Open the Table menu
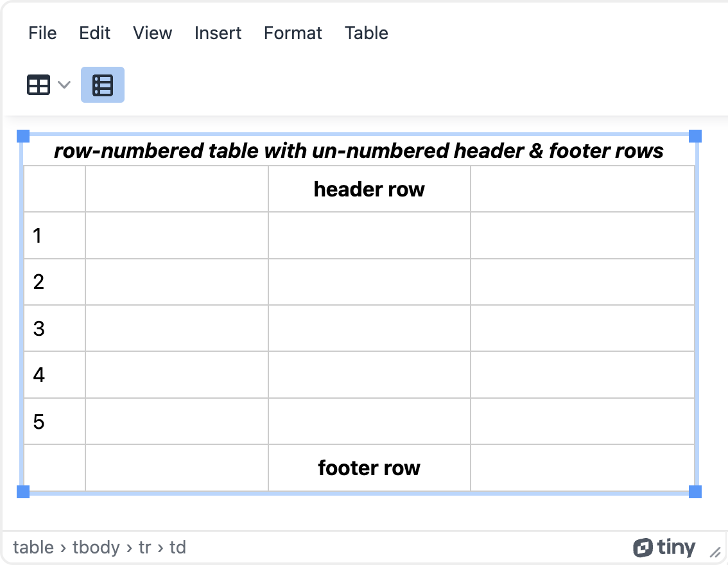The image size is (728, 565). [x=366, y=33]
